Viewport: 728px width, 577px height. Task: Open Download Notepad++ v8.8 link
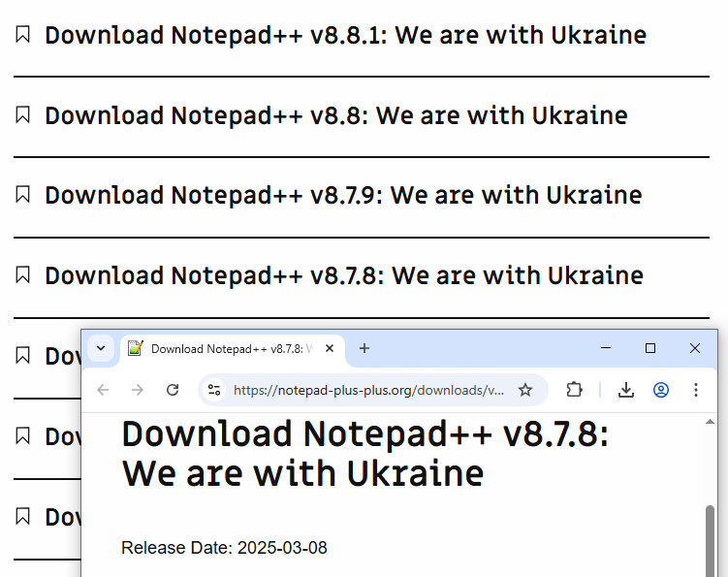point(336,115)
